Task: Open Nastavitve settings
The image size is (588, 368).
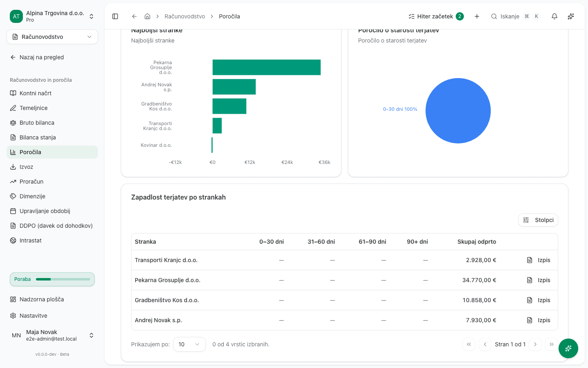Action: [x=52, y=316]
